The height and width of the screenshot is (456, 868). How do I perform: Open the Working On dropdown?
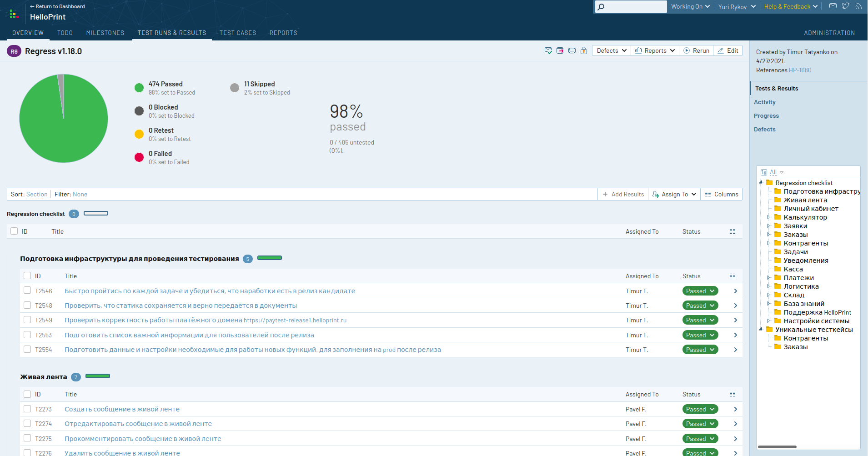click(x=690, y=6)
